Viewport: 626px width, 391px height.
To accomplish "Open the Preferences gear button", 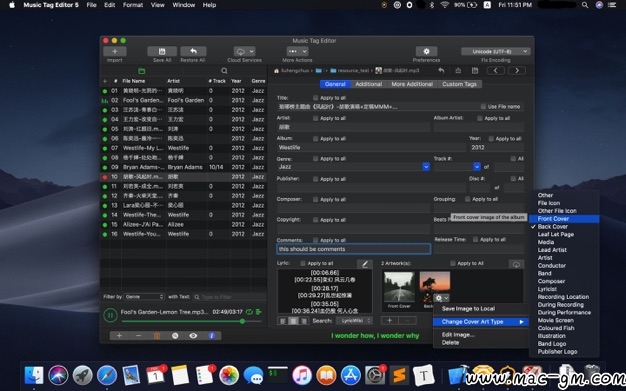I will [x=426, y=51].
